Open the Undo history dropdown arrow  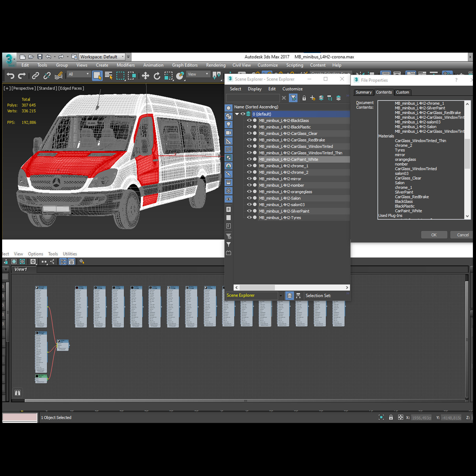click(55, 57)
